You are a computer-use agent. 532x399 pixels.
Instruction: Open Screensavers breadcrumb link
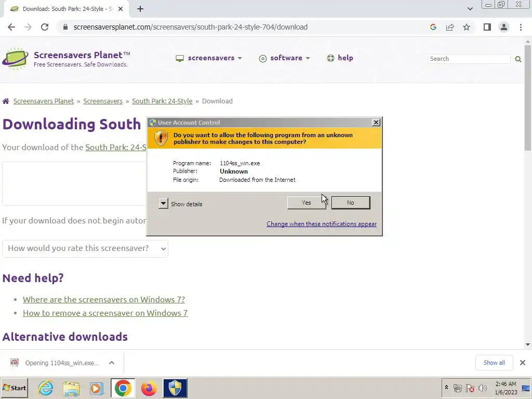tap(103, 101)
